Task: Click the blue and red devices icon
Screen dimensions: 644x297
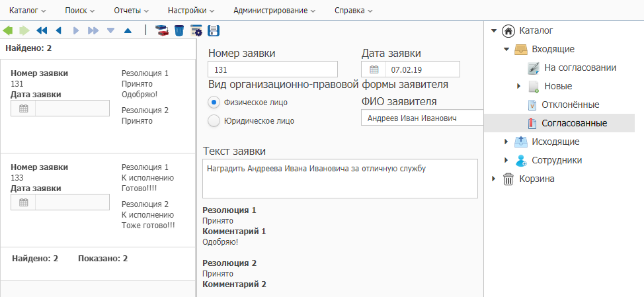Action: (x=162, y=30)
